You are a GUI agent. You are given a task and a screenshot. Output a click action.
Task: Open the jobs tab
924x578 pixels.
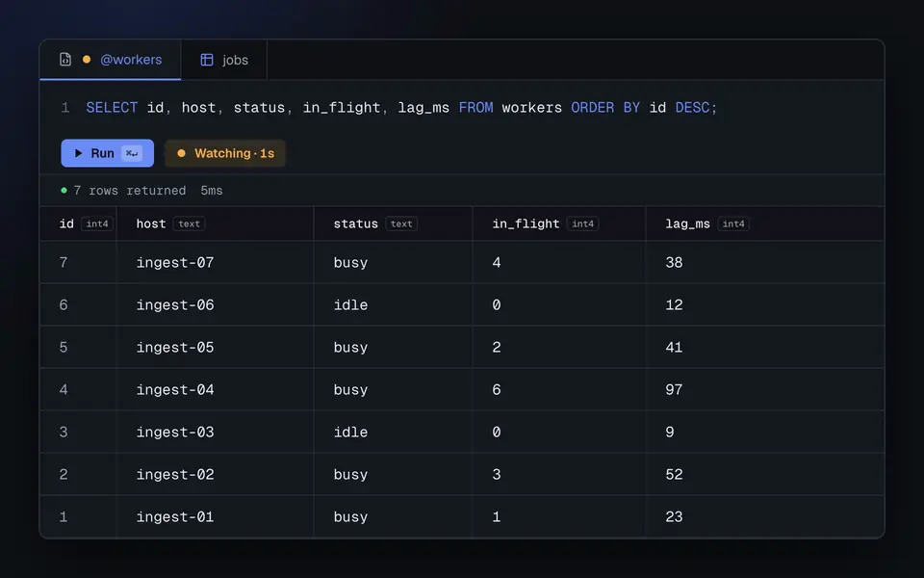point(224,60)
